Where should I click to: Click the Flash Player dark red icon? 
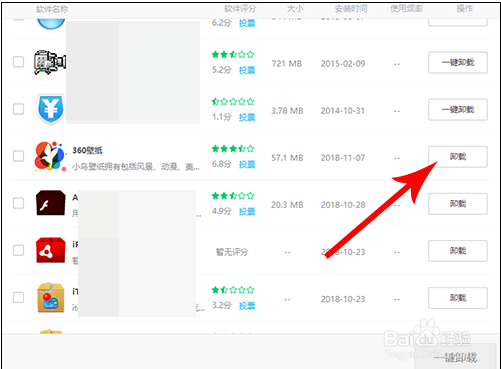(x=51, y=203)
